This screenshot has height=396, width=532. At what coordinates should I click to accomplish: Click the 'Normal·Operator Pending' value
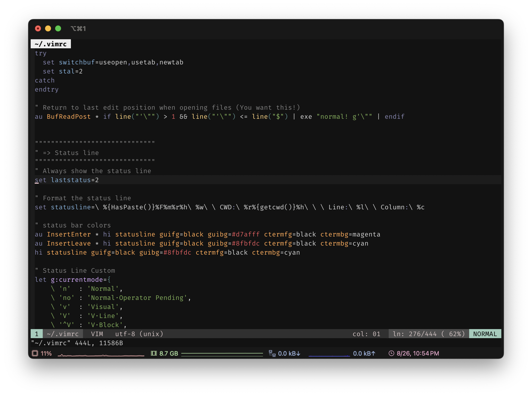click(x=137, y=298)
